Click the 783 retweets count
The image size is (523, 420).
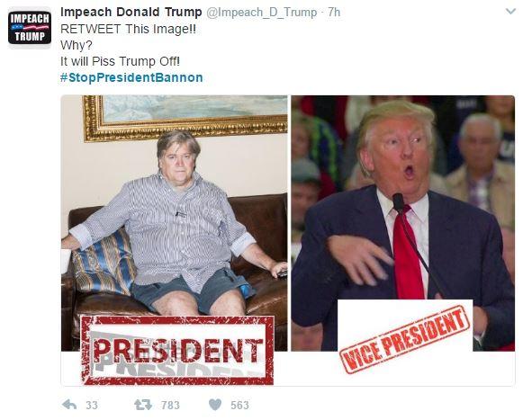coord(170,406)
